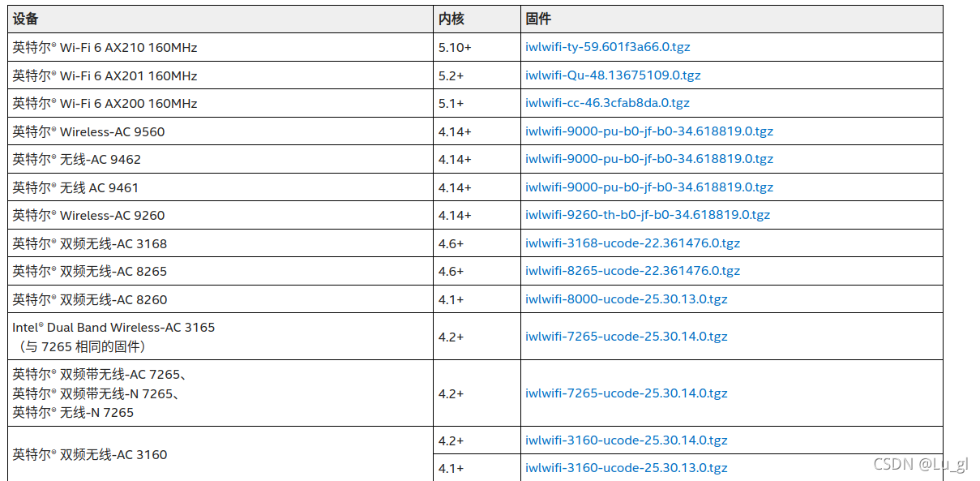Screen dimensions: 980x481
Task: Click the Intel Dual Band Wireless-AC 3165 text
Action: (113, 328)
